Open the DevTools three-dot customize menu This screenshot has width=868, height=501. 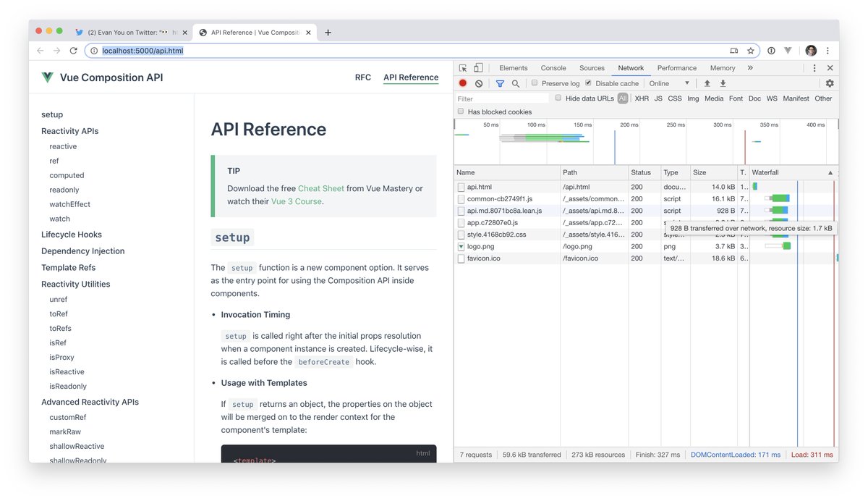click(x=814, y=68)
